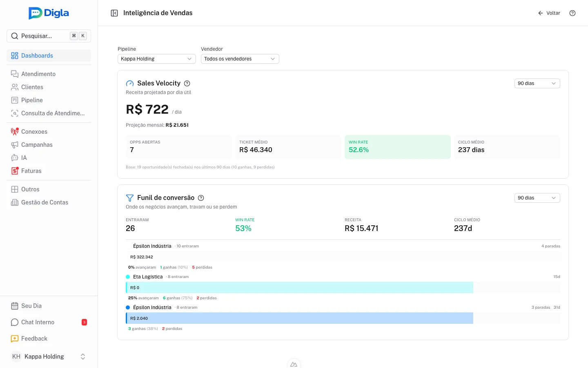The height and width of the screenshot is (368, 588).
Task: Click the IA robot icon
Action: tap(15, 158)
